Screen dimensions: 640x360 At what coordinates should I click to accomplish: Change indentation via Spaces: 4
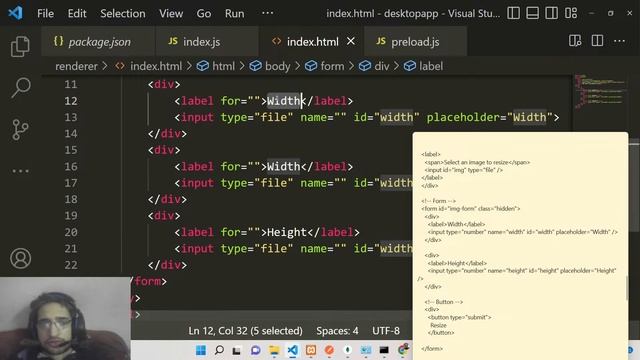(x=337, y=331)
